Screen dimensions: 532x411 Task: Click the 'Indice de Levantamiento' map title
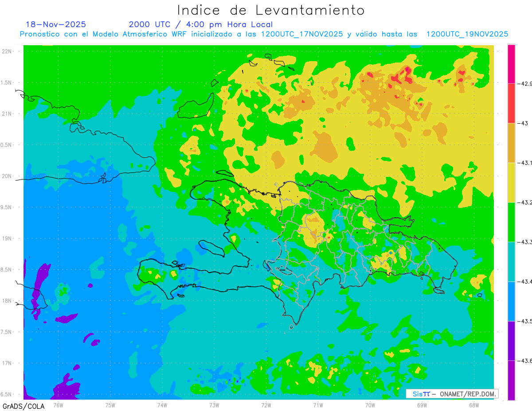[x=271, y=10]
